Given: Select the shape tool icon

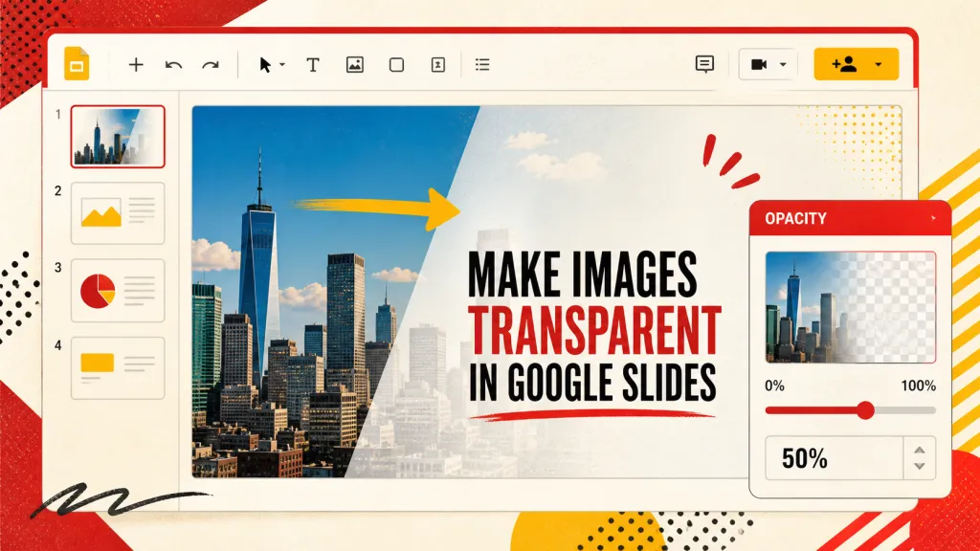Looking at the screenshot, I should (x=396, y=64).
